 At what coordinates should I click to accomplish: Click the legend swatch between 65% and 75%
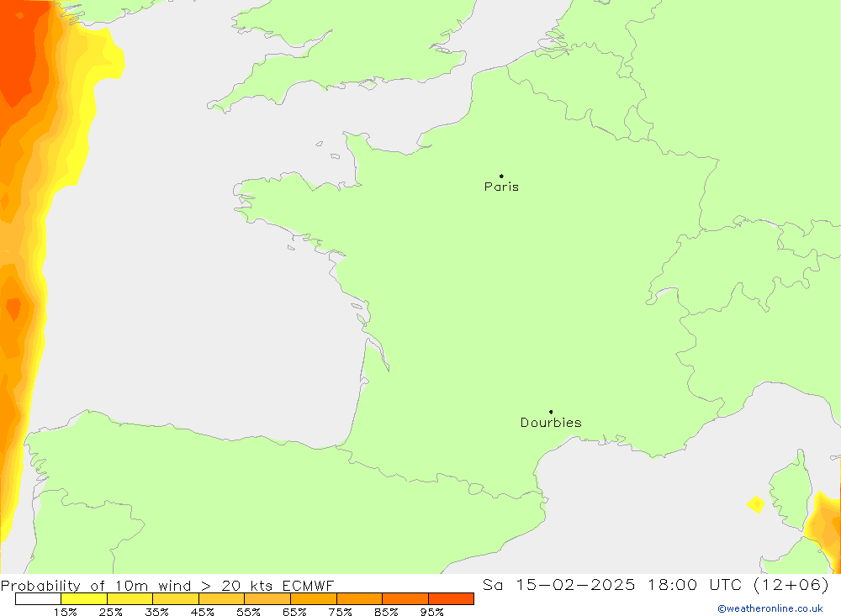click(313, 598)
